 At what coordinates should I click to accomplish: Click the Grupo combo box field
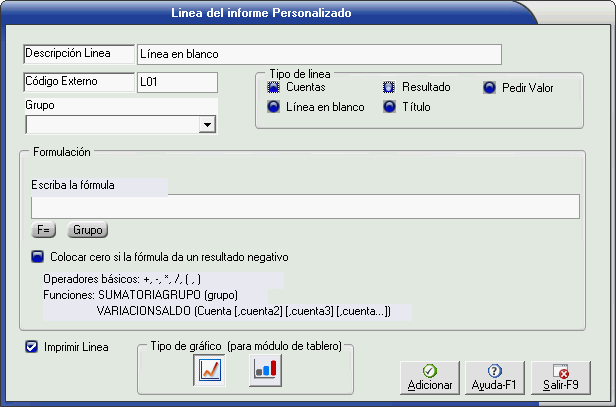point(112,125)
